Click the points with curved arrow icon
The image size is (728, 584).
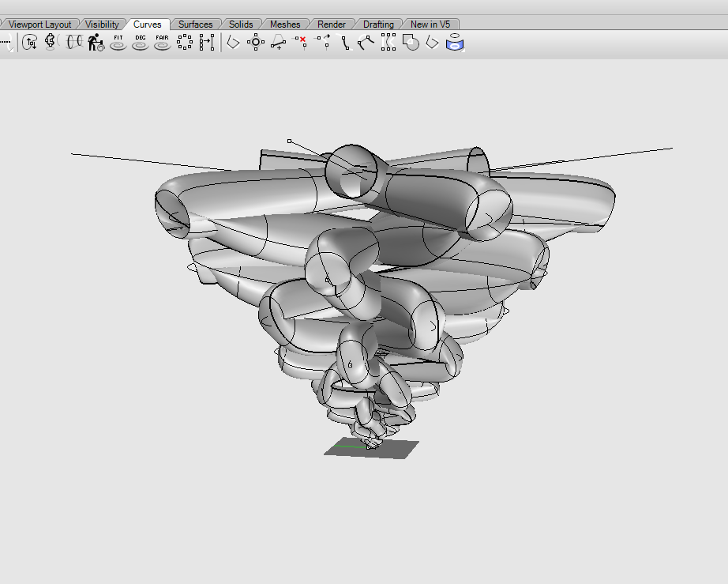(x=322, y=42)
